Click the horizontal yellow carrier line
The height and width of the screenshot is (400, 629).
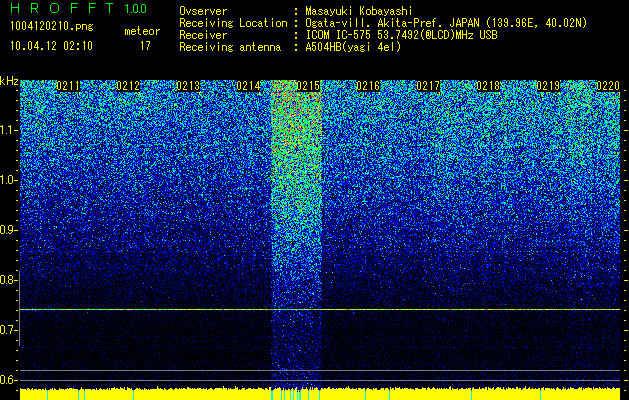tap(320, 309)
